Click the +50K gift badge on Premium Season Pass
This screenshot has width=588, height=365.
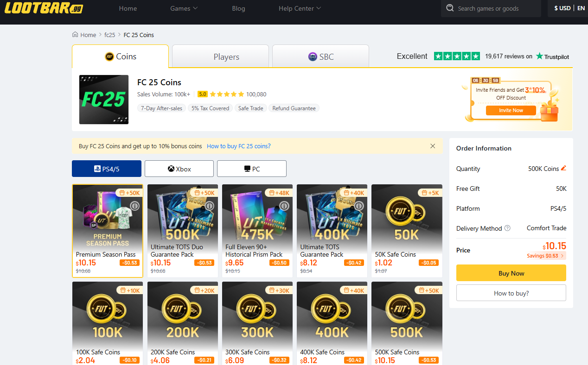(129, 193)
